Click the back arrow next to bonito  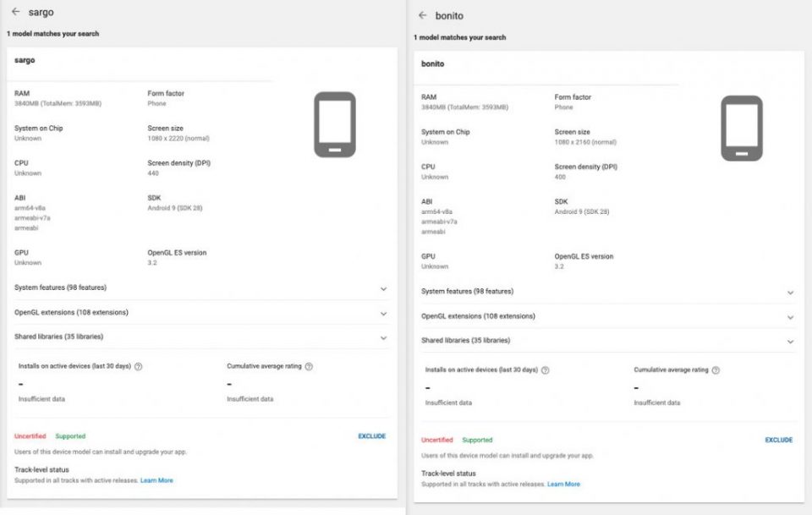422,15
